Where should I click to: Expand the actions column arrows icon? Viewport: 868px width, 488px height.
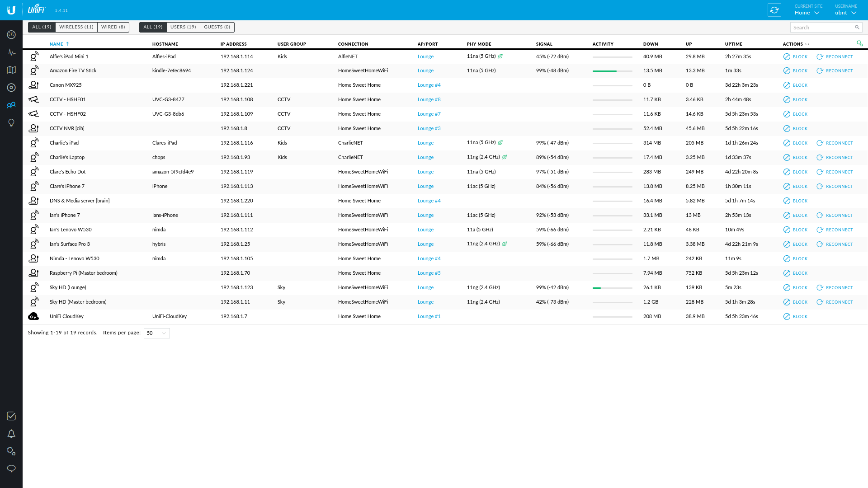(x=807, y=44)
